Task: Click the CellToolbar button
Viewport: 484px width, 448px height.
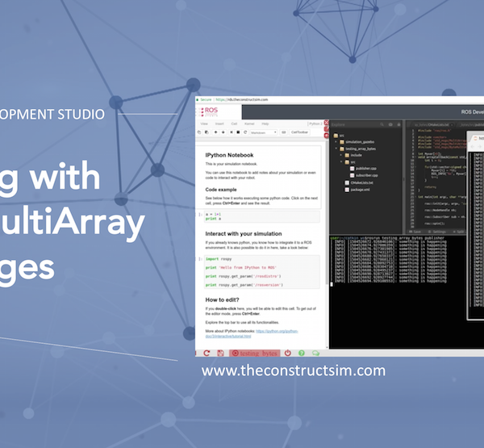Action: click(300, 132)
